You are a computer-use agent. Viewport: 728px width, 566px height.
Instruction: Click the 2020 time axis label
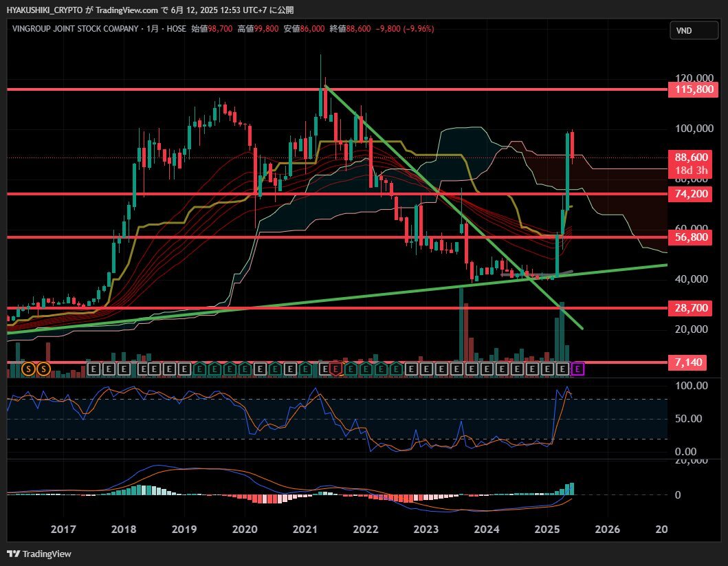(245, 529)
